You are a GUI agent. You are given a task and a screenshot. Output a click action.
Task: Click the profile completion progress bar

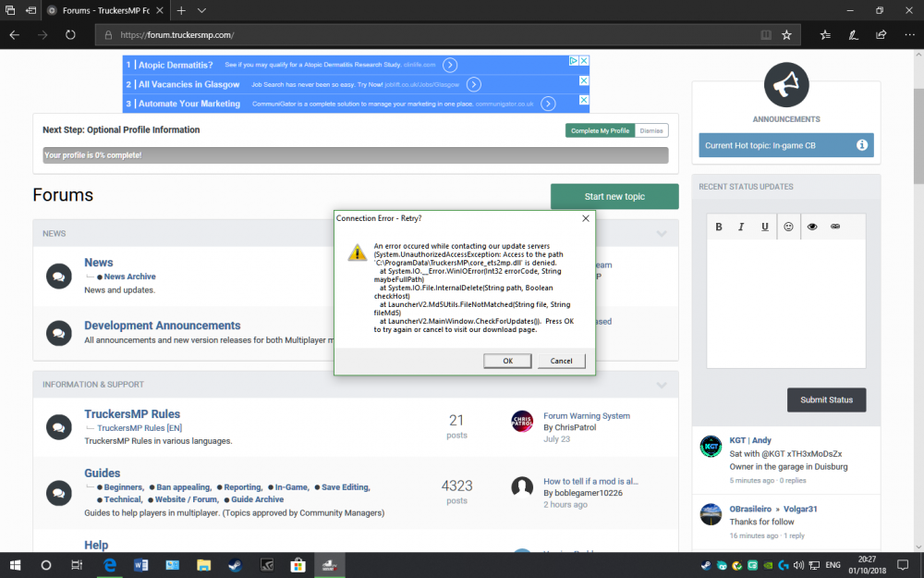point(356,155)
